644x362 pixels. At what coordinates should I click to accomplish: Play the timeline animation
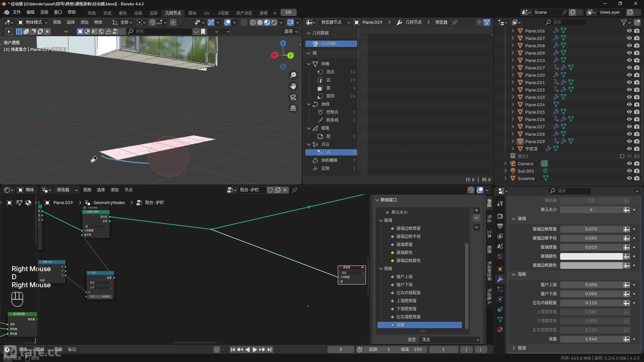coord(255,350)
